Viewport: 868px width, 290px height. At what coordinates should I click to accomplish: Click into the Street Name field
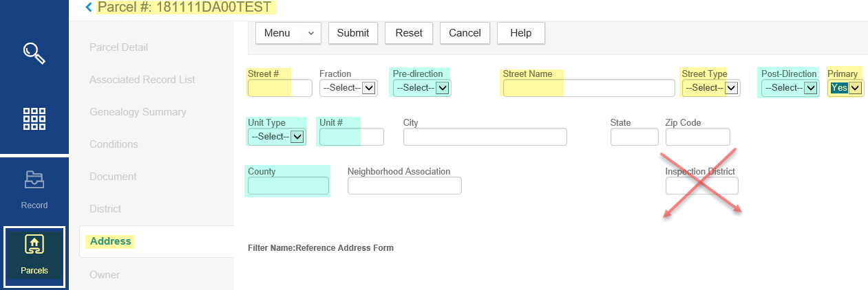click(x=589, y=88)
